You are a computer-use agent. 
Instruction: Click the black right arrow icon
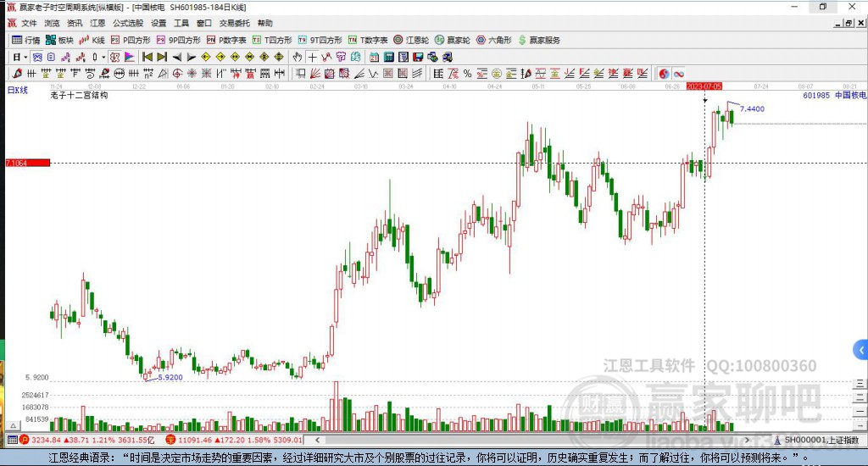tap(191, 57)
